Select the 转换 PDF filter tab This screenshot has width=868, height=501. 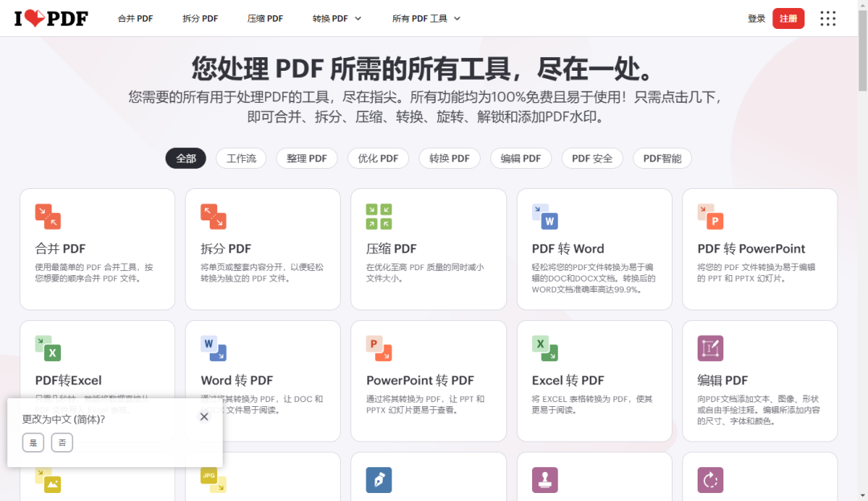449,158
